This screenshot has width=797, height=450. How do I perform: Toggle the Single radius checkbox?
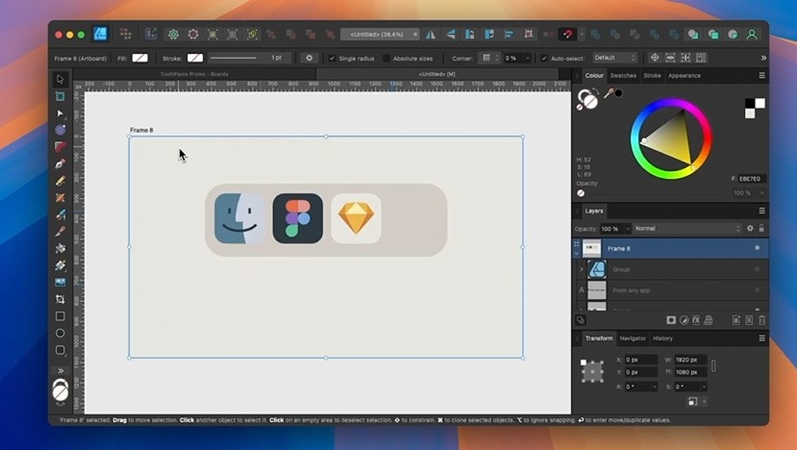tap(332, 58)
